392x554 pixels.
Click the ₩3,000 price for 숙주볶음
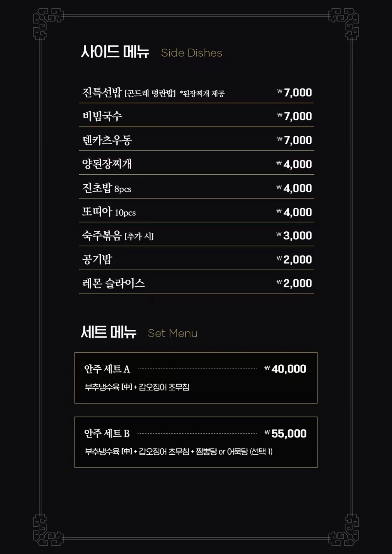coord(294,235)
